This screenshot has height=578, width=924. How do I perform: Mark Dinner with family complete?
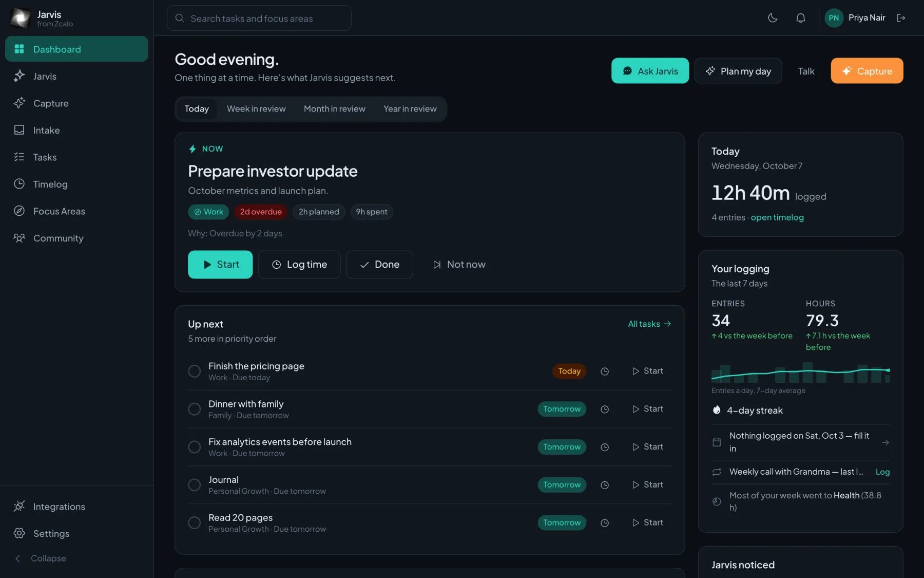click(x=195, y=409)
